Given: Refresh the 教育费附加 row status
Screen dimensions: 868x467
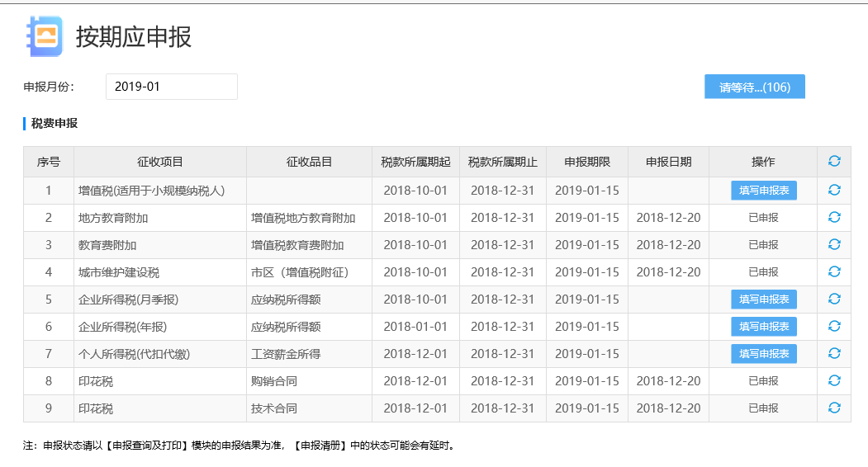Looking at the screenshot, I should tap(834, 245).
